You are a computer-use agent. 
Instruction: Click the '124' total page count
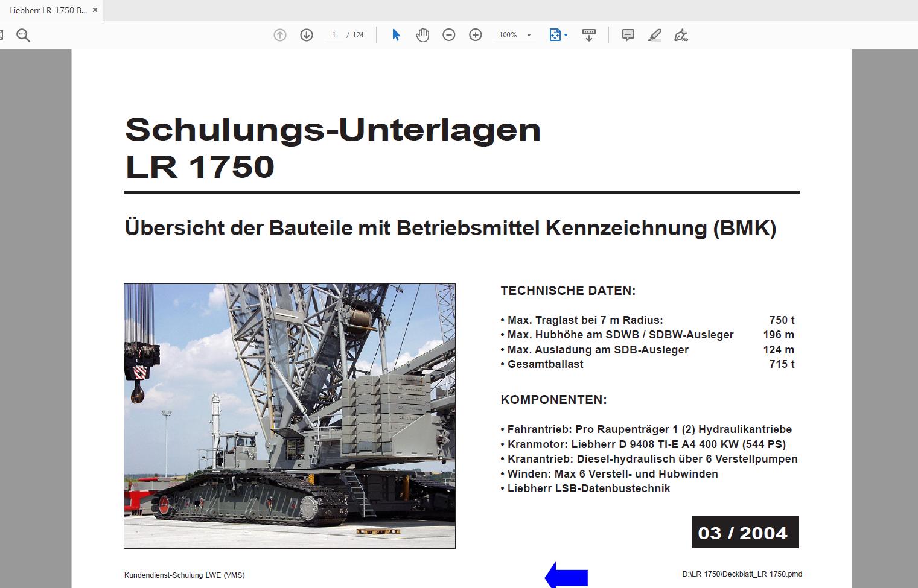pos(358,35)
